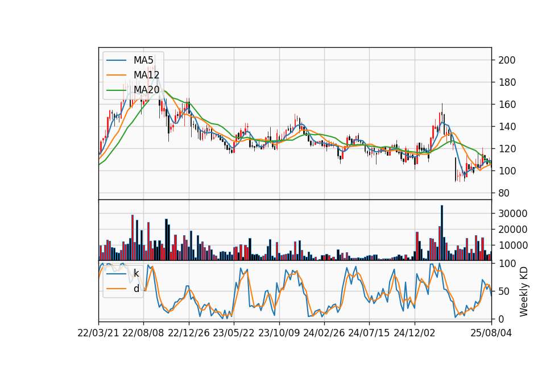Click the 25/08/04 date label

tap(491, 333)
